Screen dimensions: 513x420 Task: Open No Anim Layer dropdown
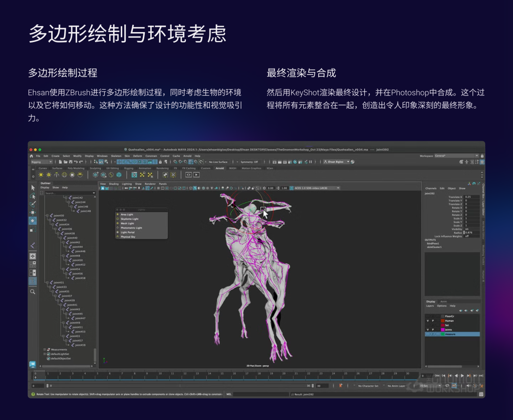397,386
